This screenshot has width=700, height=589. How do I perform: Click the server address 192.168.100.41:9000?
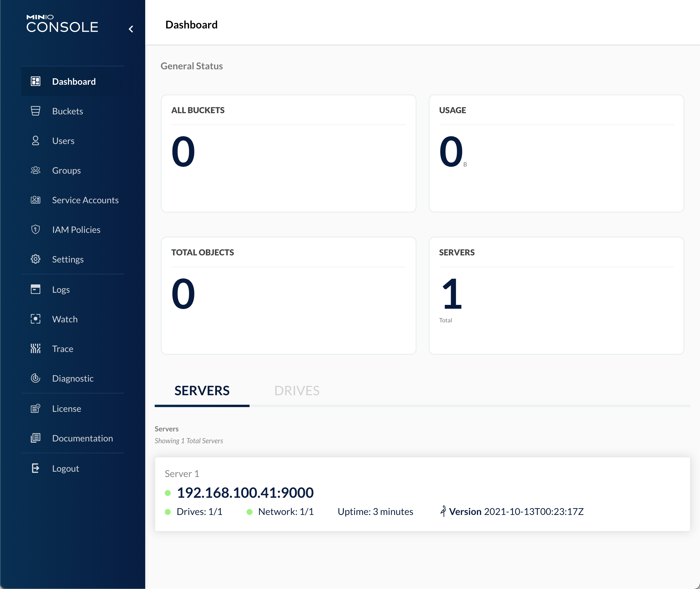point(245,492)
